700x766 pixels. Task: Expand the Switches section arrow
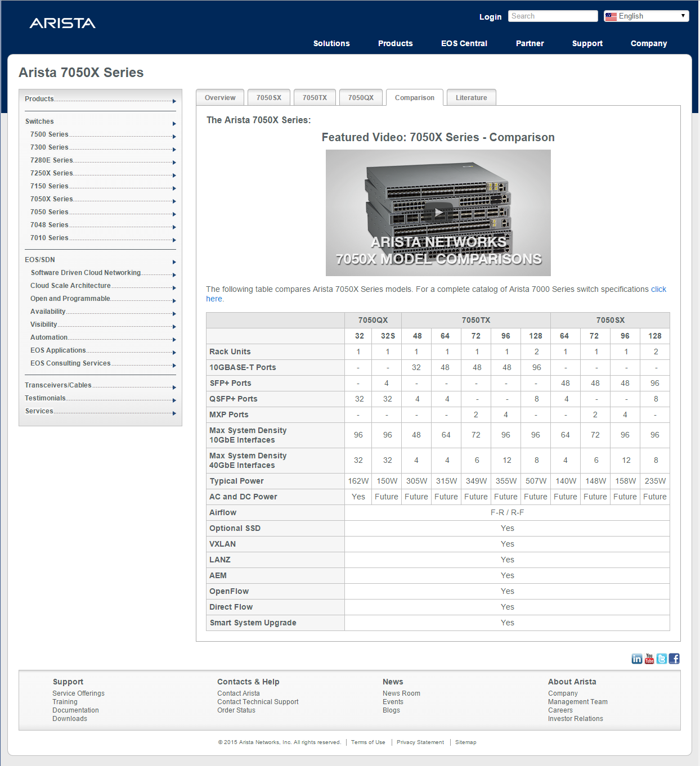coord(174,124)
